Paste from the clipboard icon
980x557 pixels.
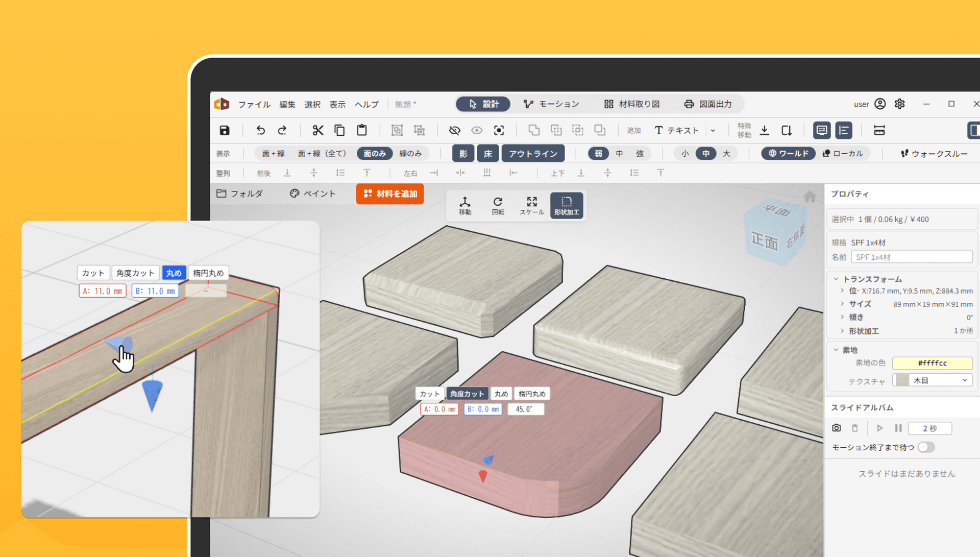tap(362, 130)
